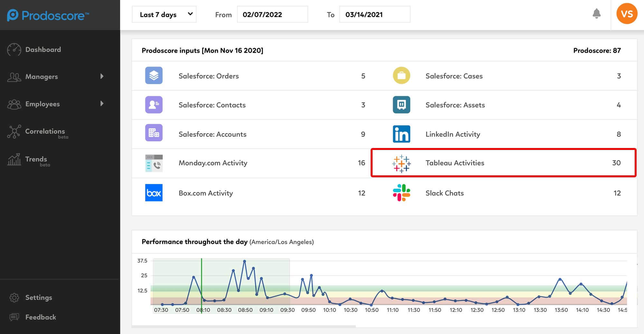Select Box.com Activity label

point(206,193)
